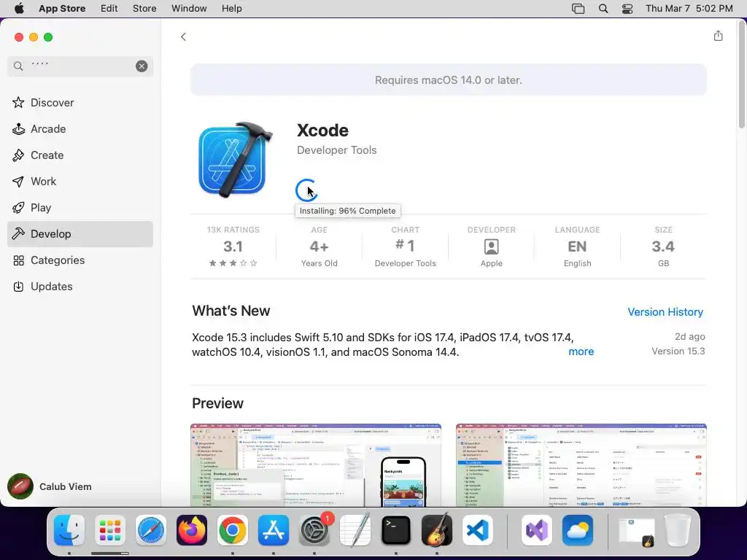Click the 13K ratings 3.1 score
Viewport: 747px width, 560px height.
[x=233, y=246]
